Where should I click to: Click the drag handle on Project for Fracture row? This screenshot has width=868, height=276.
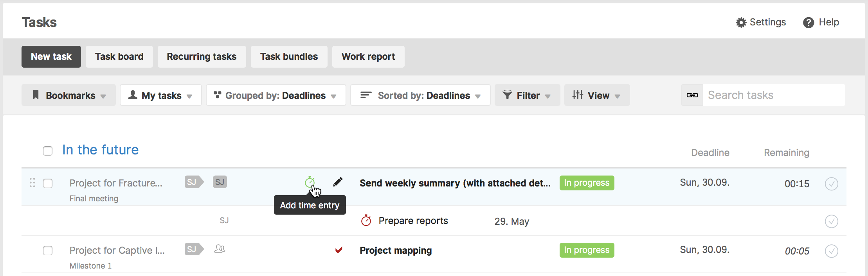32,183
